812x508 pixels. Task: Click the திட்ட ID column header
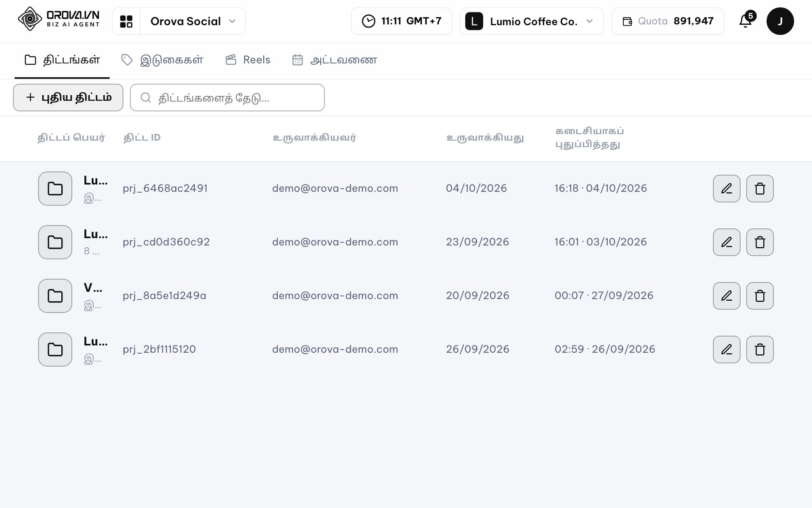[x=142, y=138]
